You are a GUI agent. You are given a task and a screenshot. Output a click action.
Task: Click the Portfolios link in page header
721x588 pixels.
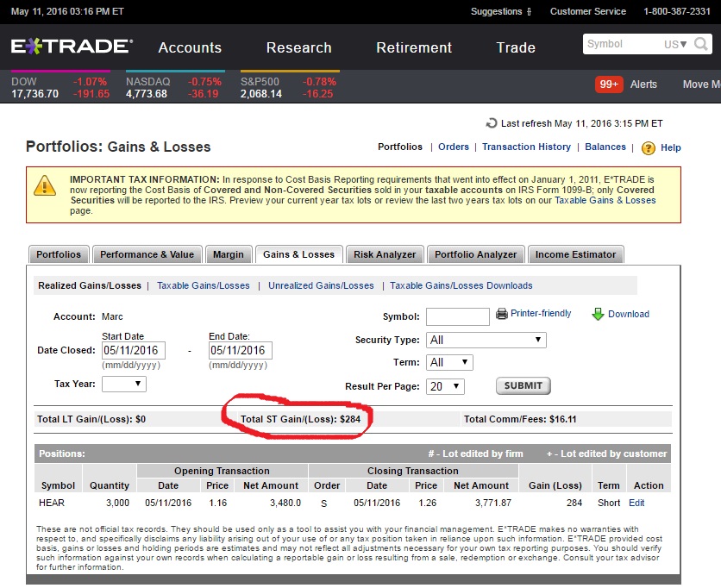click(400, 147)
